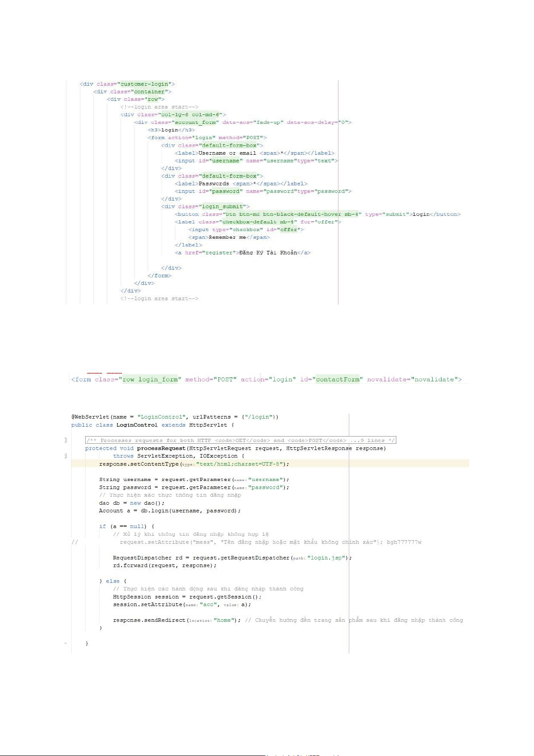Click the input tag with id username
This screenshot has width=534, height=756.
click(x=256, y=161)
